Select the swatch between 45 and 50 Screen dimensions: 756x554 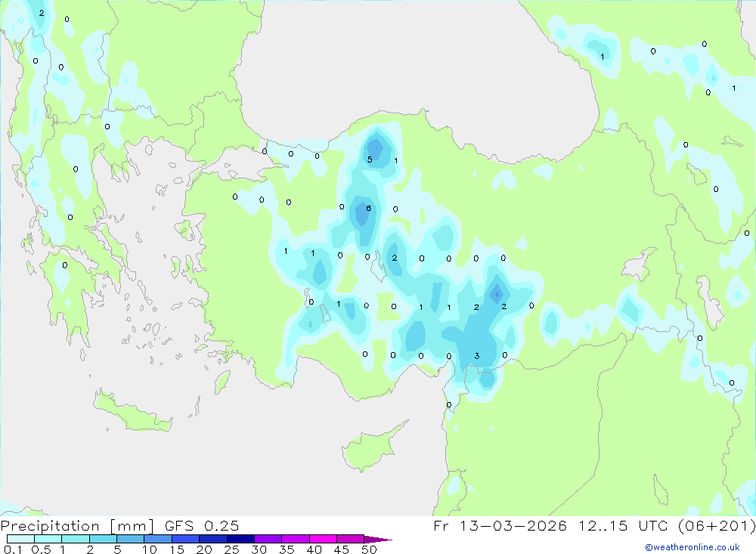(x=351, y=539)
